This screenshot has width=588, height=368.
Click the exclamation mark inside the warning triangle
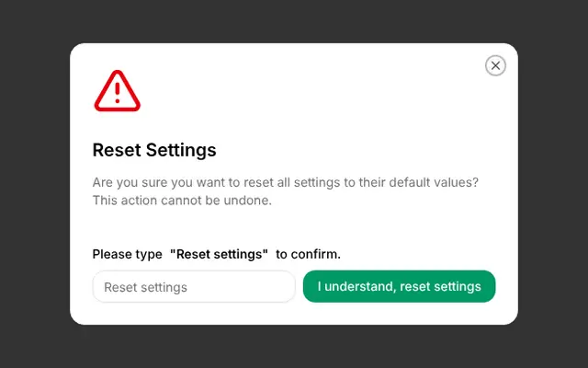point(118,93)
